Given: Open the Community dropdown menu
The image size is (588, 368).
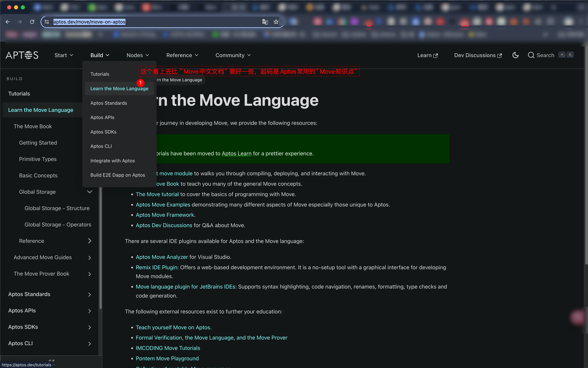Looking at the screenshot, I should tap(233, 55).
